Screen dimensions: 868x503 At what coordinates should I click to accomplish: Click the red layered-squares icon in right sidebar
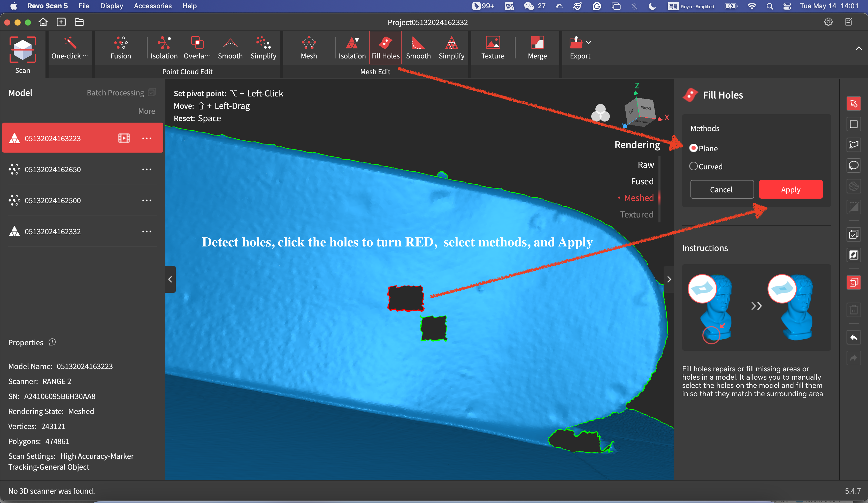[x=854, y=282]
